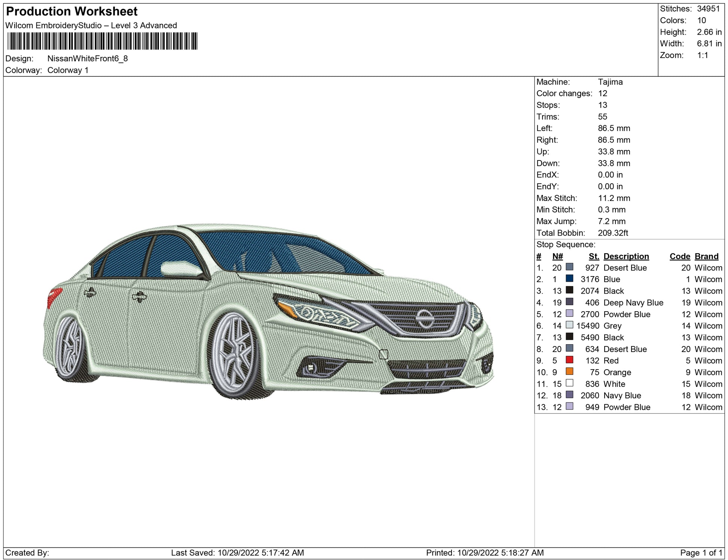Click the Code column header
Screen dimensions: 728x560
(679, 256)
